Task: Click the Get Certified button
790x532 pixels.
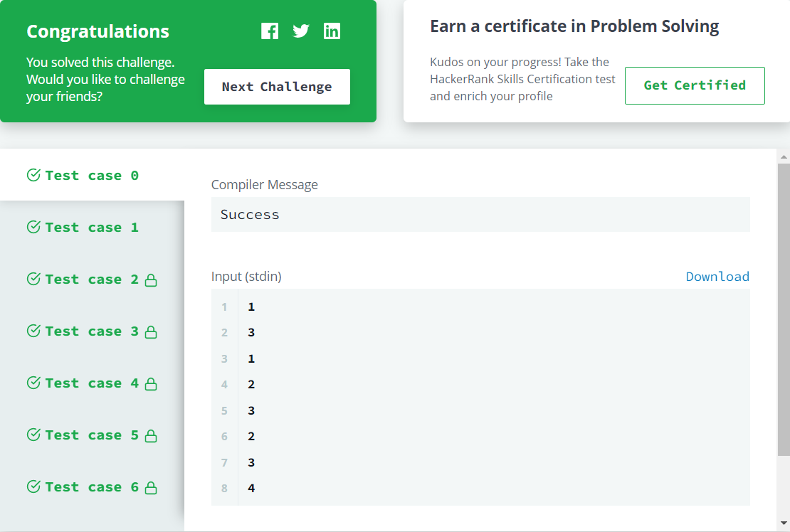Action: (695, 85)
